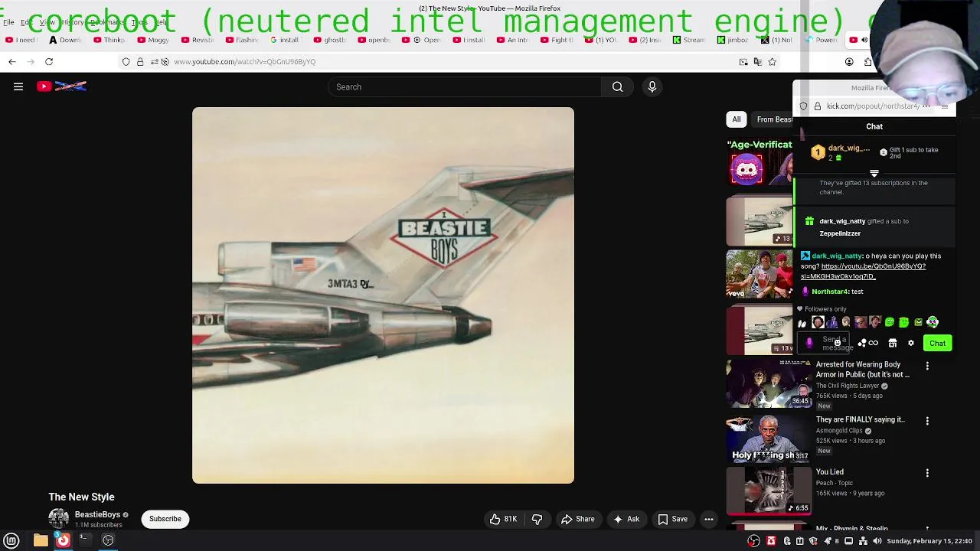Viewport: 980px width, 551px height.
Task: Open the BeastieBoys channel avatar
Action: coord(59,519)
